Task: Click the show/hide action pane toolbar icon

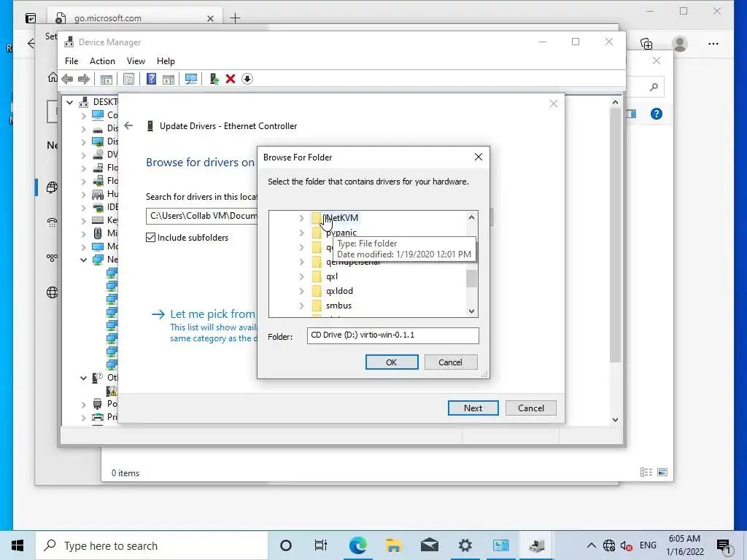Action: point(169,79)
